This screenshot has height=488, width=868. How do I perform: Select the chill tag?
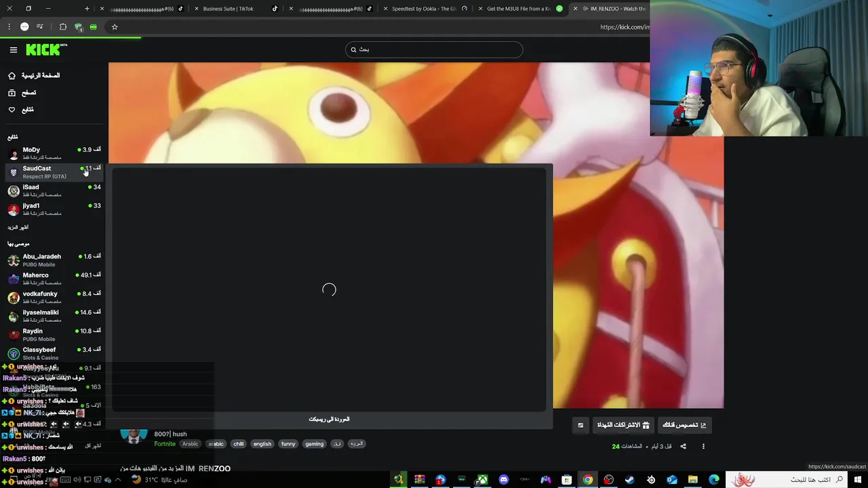pyautogui.click(x=238, y=444)
